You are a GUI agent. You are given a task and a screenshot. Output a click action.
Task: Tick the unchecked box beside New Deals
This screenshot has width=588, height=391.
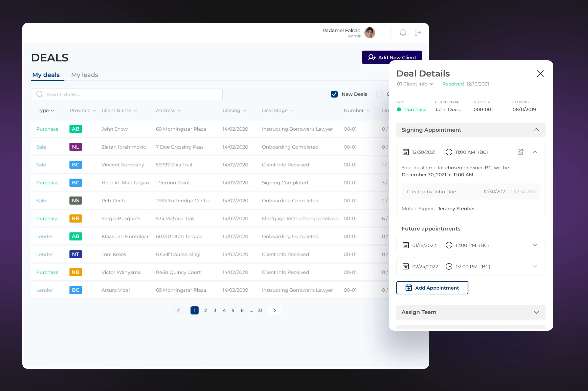click(x=379, y=94)
